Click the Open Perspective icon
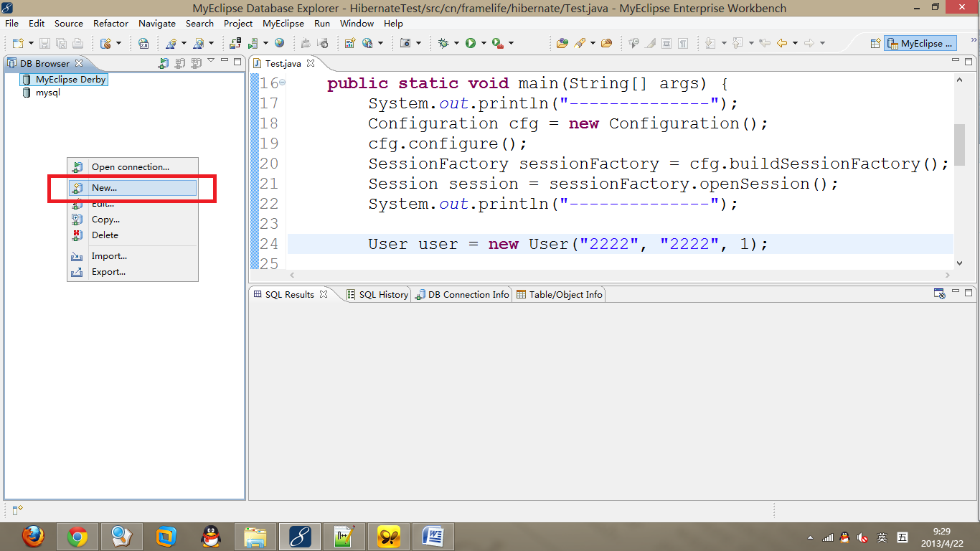980x551 pixels. [x=875, y=43]
